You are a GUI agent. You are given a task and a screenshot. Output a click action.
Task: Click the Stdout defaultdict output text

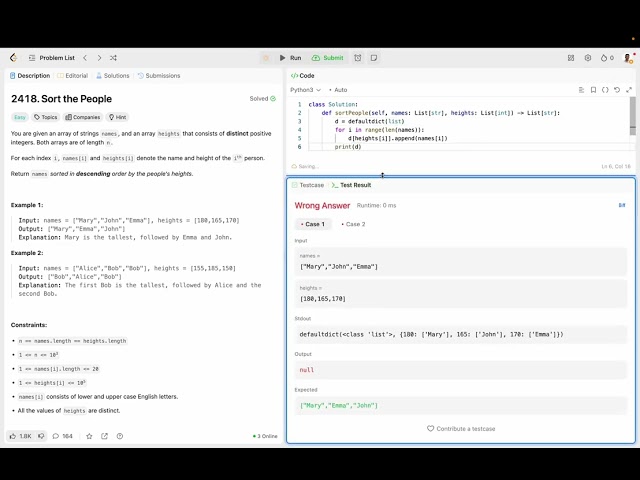click(431, 334)
